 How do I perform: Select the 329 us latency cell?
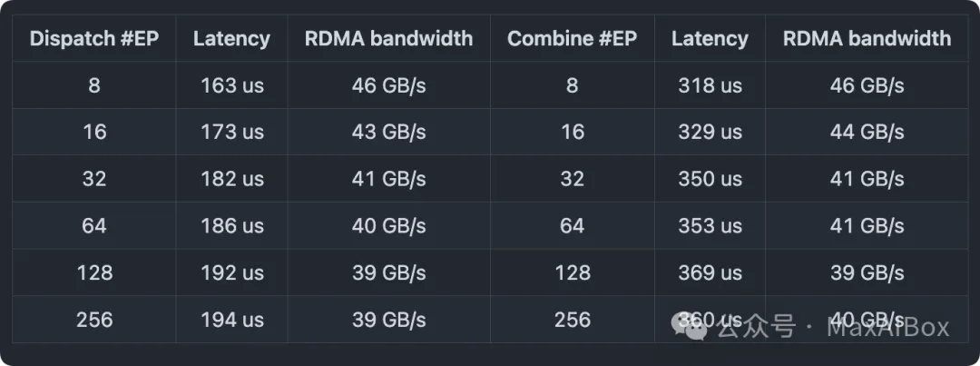pos(710,132)
